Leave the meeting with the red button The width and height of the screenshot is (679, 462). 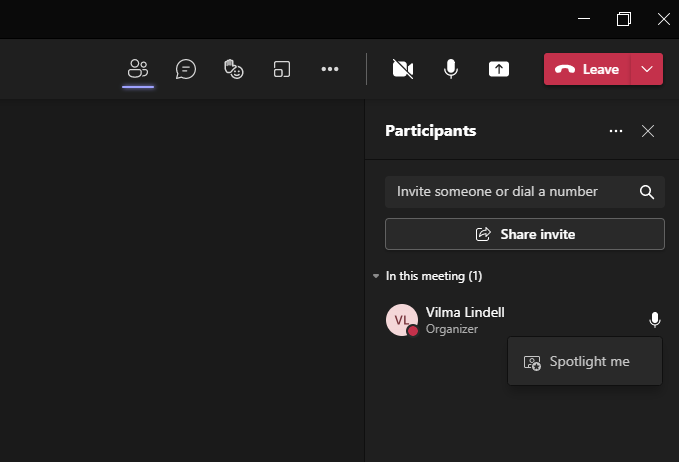pyautogui.click(x=587, y=69)
